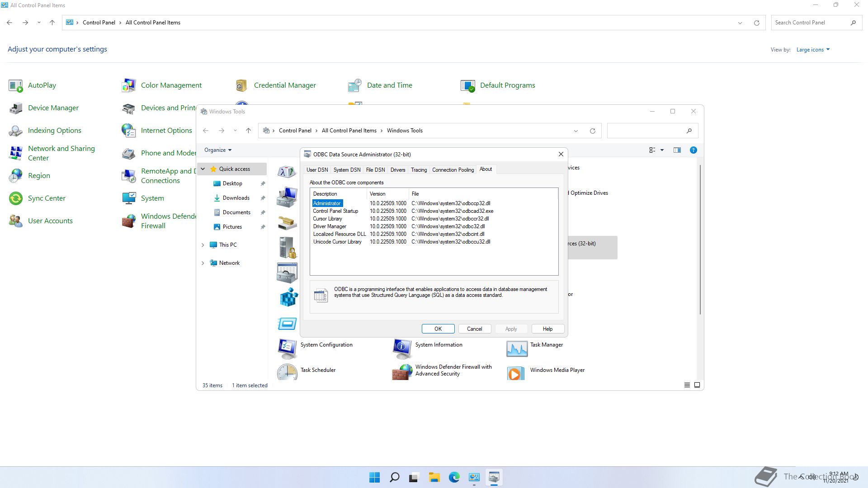Open Pictures in Quick access
This screenshot has height=488, width=868.
coord(232,227)
